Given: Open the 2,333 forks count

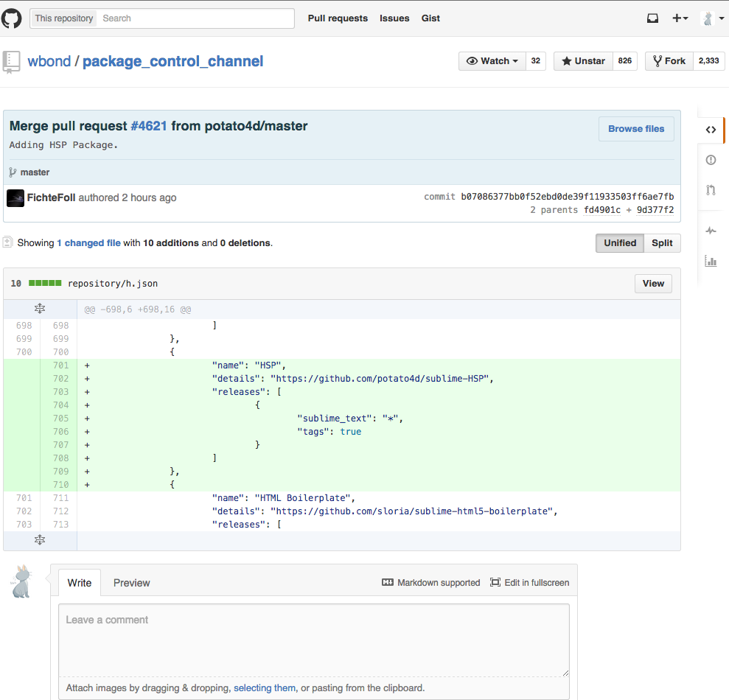Looking at the screenshot, I should pos(708,61).
